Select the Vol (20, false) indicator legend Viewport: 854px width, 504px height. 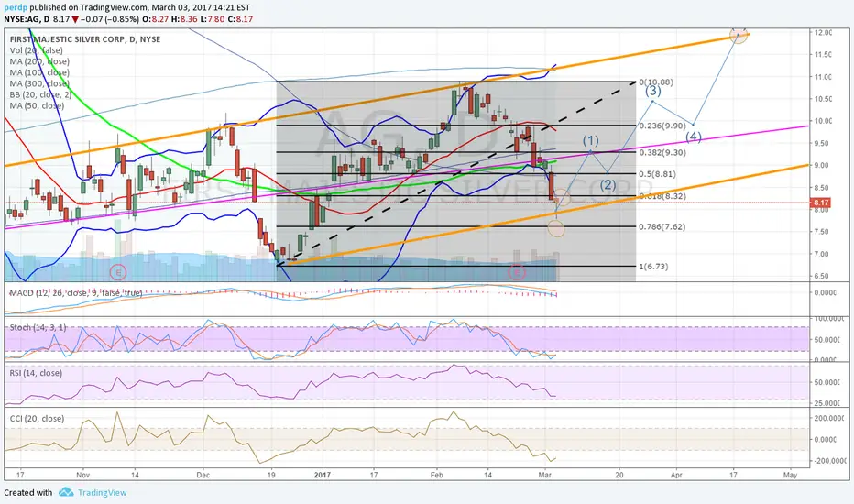(36, 50)
